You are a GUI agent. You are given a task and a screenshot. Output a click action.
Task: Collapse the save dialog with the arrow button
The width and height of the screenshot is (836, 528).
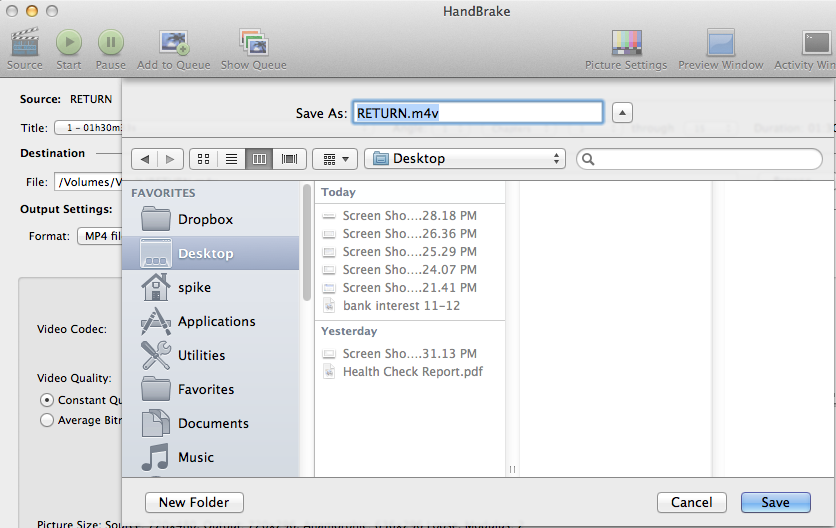tap(622, 113)
